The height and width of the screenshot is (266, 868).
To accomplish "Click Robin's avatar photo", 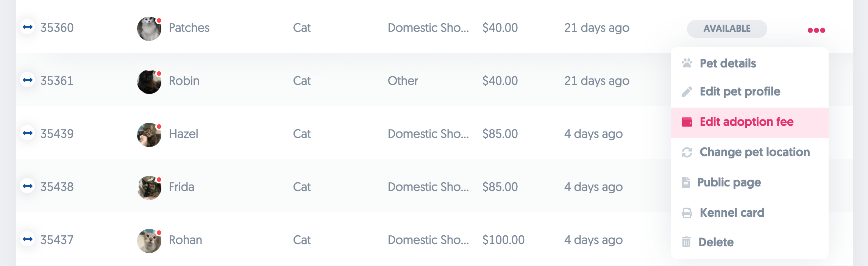I will pos(149,81).
